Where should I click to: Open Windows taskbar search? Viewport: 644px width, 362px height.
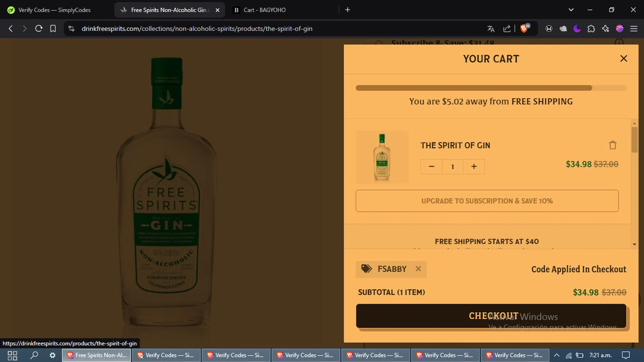click(x=34, y=355)
